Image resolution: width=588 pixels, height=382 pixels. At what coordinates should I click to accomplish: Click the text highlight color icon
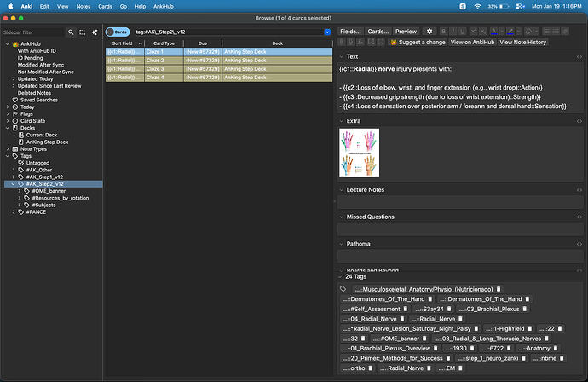pos(510,32)
